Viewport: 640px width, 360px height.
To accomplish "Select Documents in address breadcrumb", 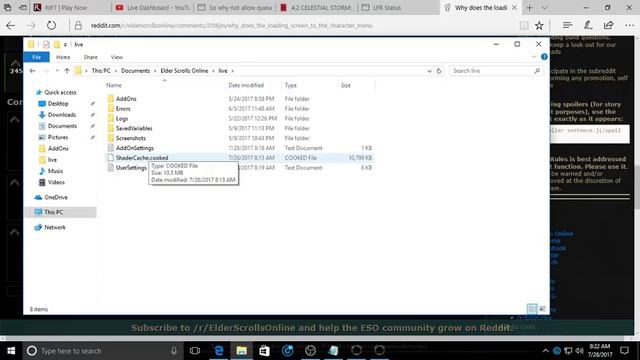I will click(x=135, y=71).
